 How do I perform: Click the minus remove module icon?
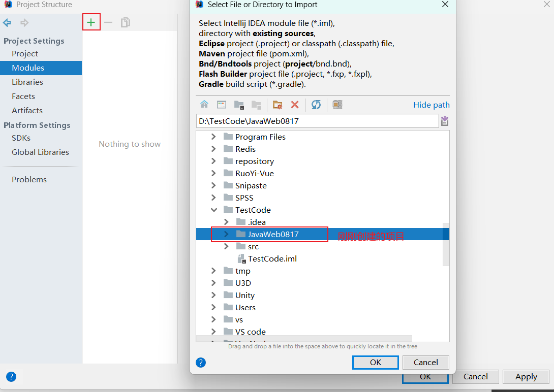point(108,22)
